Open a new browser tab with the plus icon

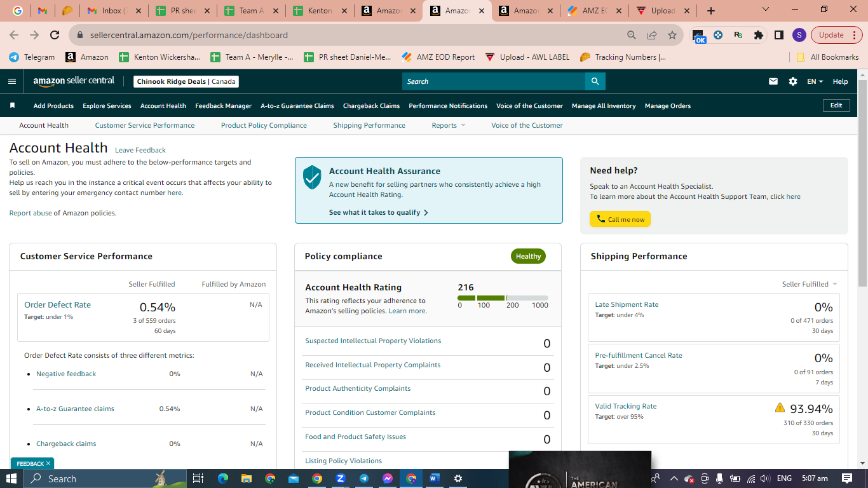tap(711, 11)
